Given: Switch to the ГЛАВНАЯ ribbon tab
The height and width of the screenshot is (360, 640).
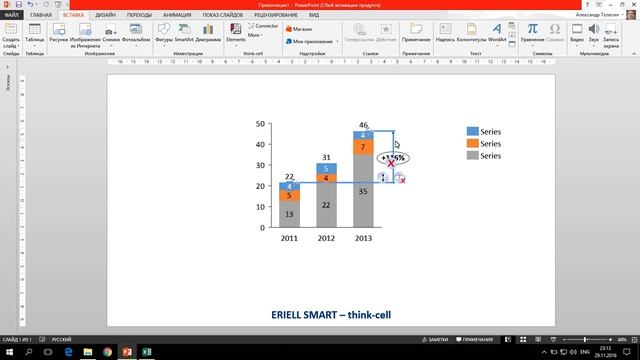Looking at the screenshot, I should point(41,15).
